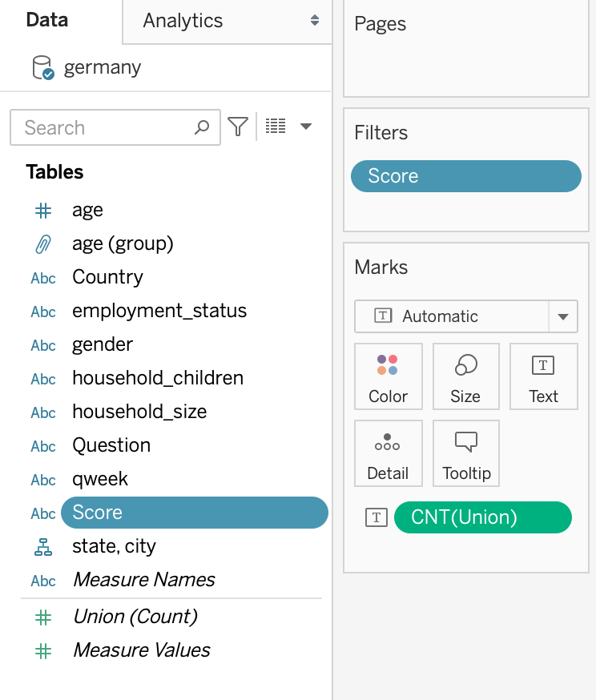Click the view as list icon
Viewport: 596px width, 700px height.
click(276, 127)
